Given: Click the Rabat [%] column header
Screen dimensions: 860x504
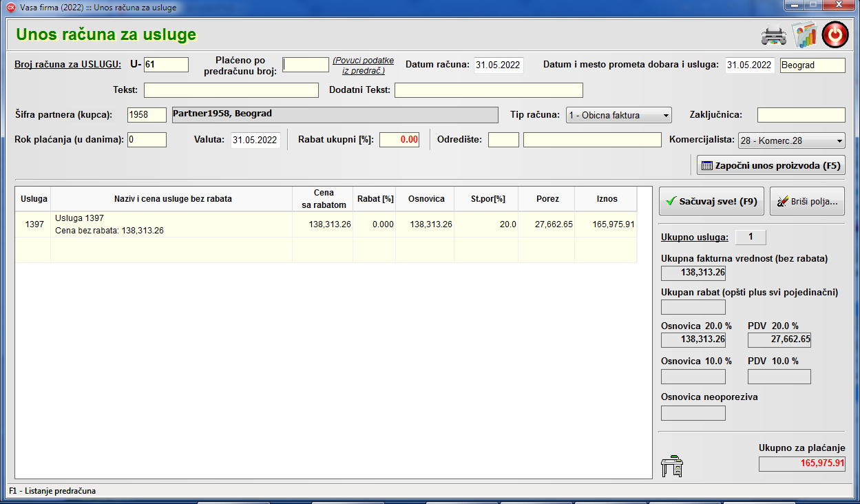Looking at the screenshot, I should pos(375,199).
